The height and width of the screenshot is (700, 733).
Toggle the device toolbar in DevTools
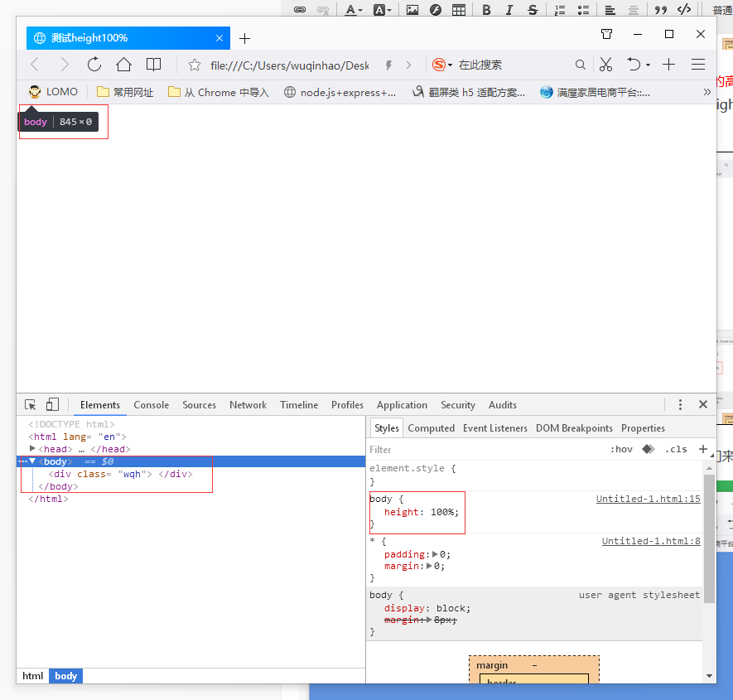[52, 405]
